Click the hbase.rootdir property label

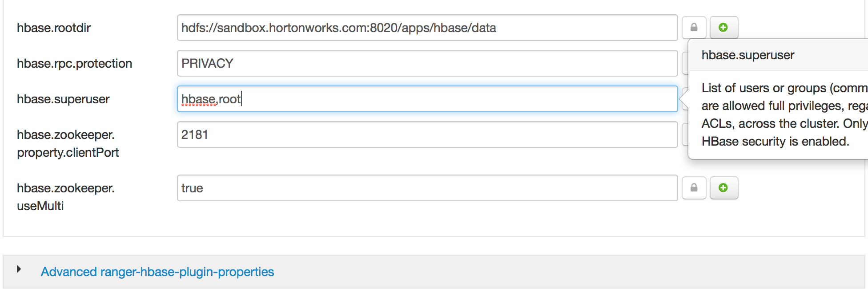point(54,28)
